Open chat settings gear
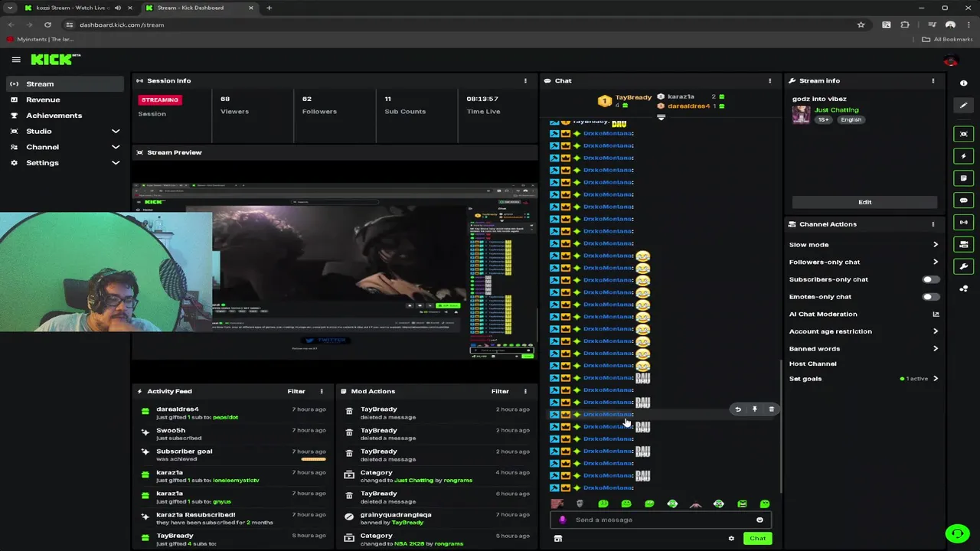Viewport: 980px width, 551px height. click(x=731, y=539)
